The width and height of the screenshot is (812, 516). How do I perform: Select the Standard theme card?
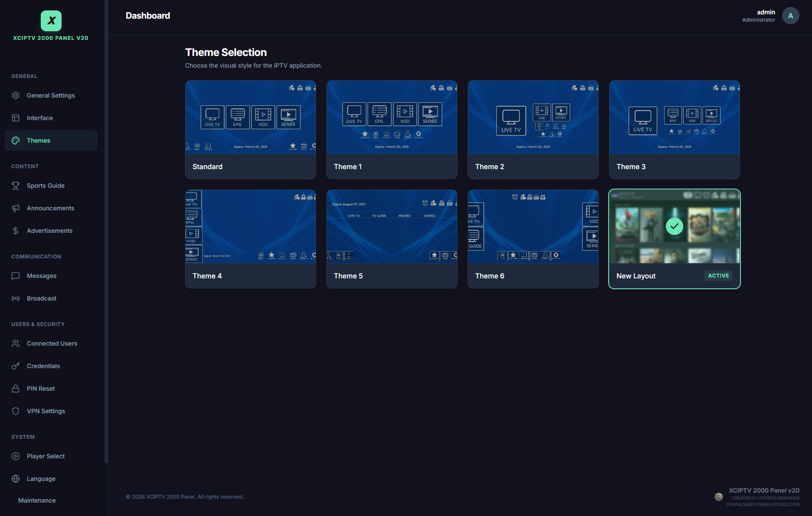click(250, 130)
